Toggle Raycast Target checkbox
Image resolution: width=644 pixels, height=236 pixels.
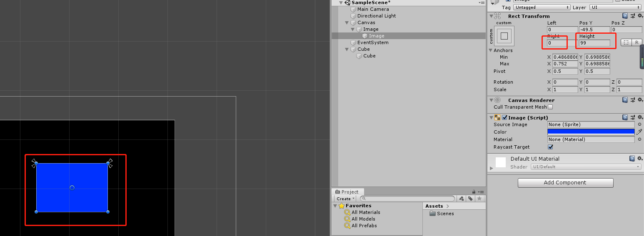550,147
